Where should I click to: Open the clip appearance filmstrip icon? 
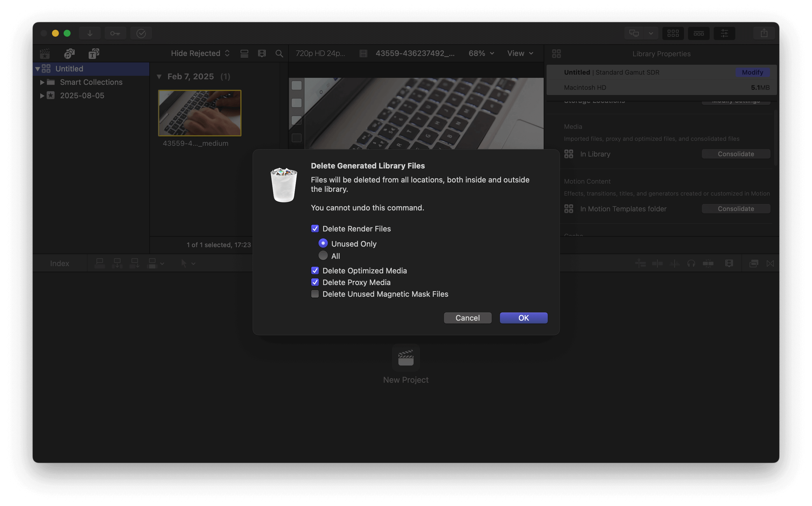(729, 263)
